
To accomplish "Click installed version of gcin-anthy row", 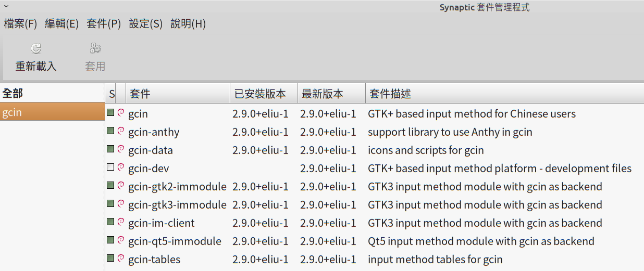I will point(261,132).
